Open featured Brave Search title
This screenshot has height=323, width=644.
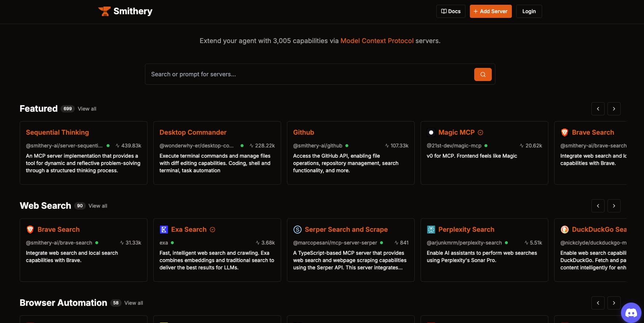(593, 132)
